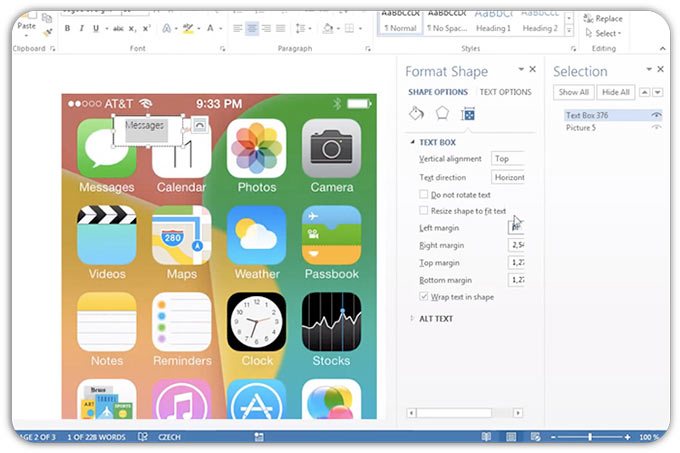Open Paragraph dialog launcher

coord(368,49)
